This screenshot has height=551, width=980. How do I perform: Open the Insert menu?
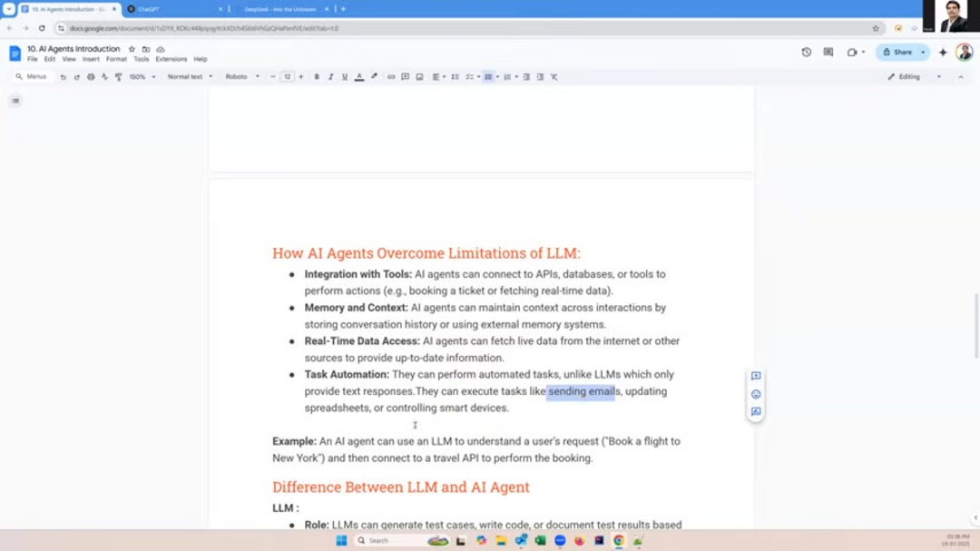pos(91,59)
